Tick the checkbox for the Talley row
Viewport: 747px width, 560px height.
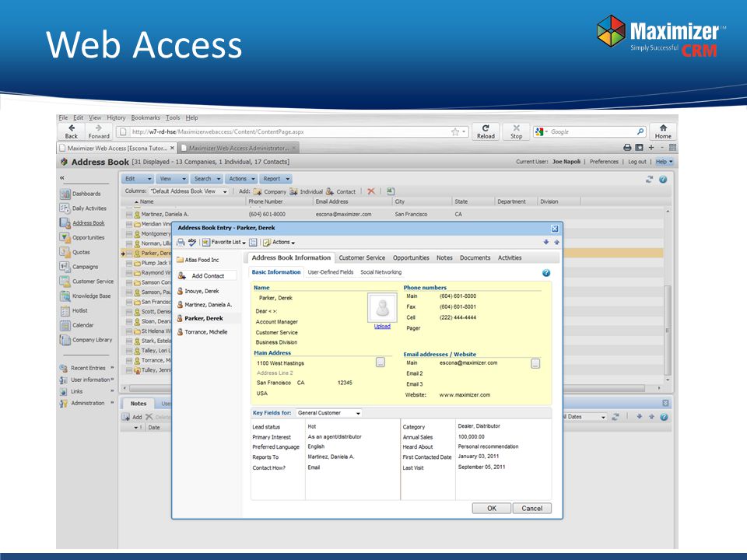click(x=129, y=351)
